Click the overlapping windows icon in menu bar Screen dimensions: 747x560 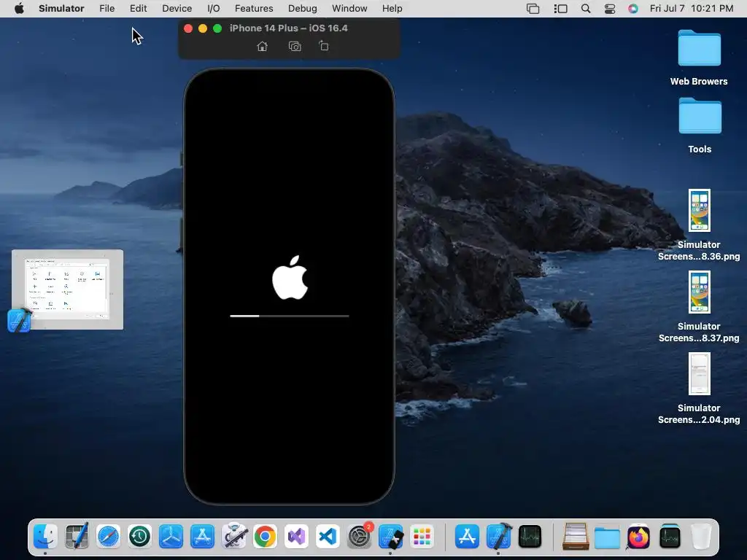pyautogui.click(x=533, y=9)
